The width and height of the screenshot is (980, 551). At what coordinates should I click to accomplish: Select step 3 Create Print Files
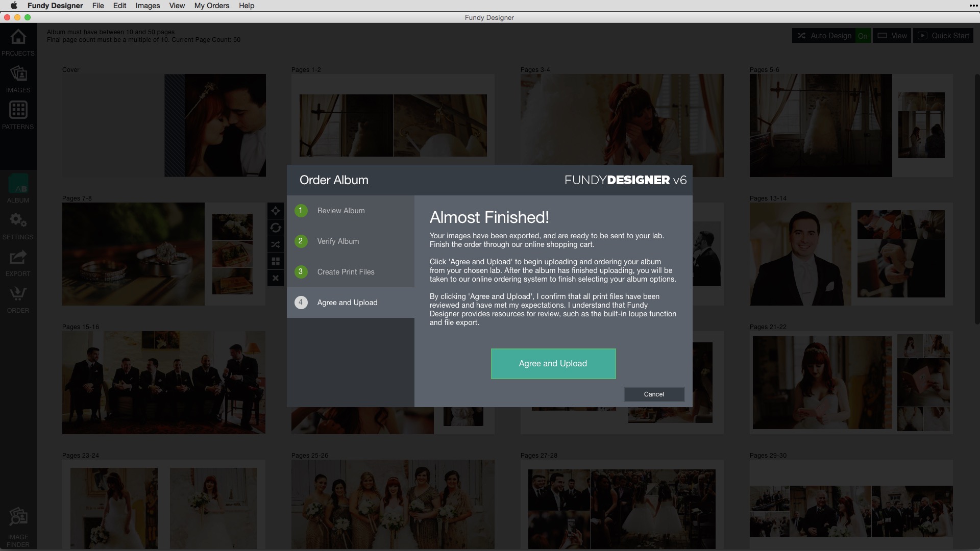click(351, 272)
